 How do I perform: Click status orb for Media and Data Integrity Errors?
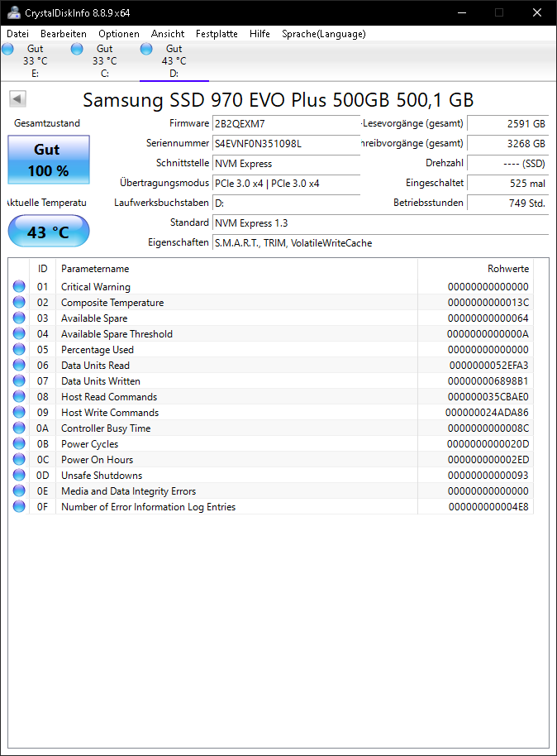(19, 490)
